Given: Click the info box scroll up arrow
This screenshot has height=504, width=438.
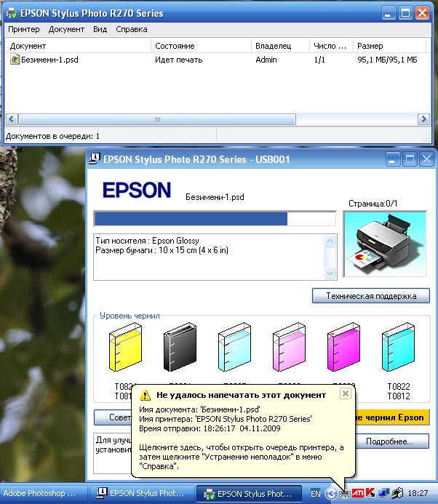Looking at the screenshot, I should click(x=330, y=241).
